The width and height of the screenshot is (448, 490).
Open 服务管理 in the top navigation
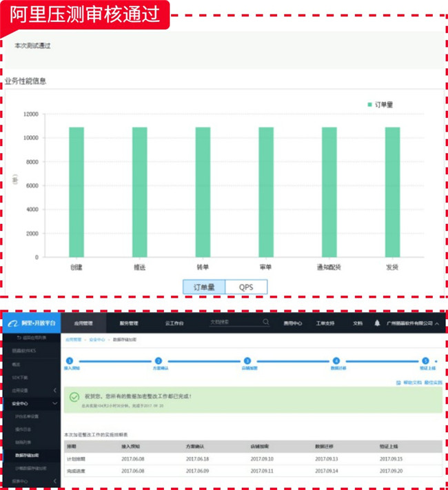click(x=129, y=323)
